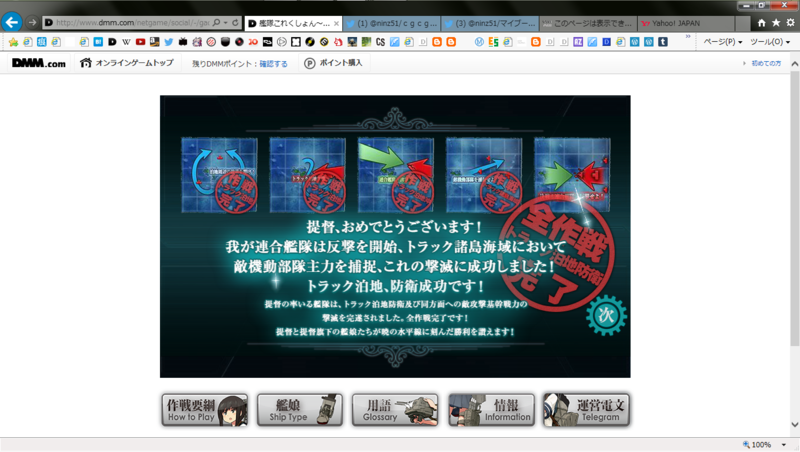Click the 提督、おめでとうございます！ heading
This screenshot has height=452, width=800.
click(395, 227)
